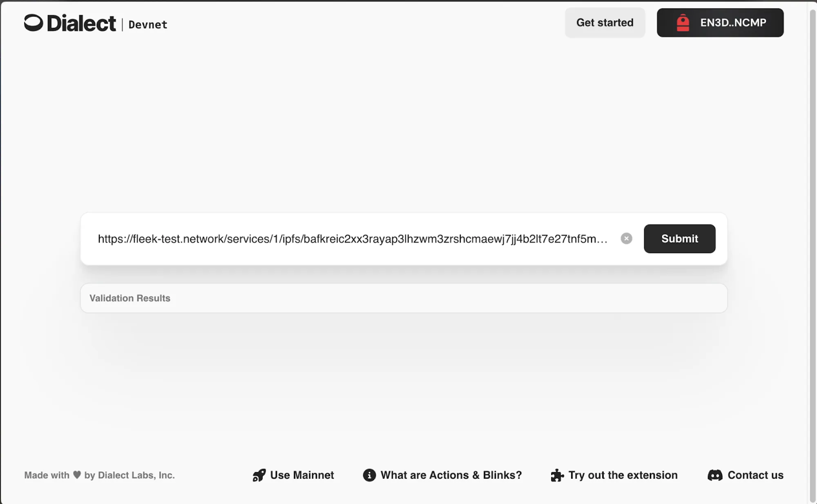This screenshot has height=504, width=817.
Task: Clear the URL with the x icon
Action: (626, 239)
